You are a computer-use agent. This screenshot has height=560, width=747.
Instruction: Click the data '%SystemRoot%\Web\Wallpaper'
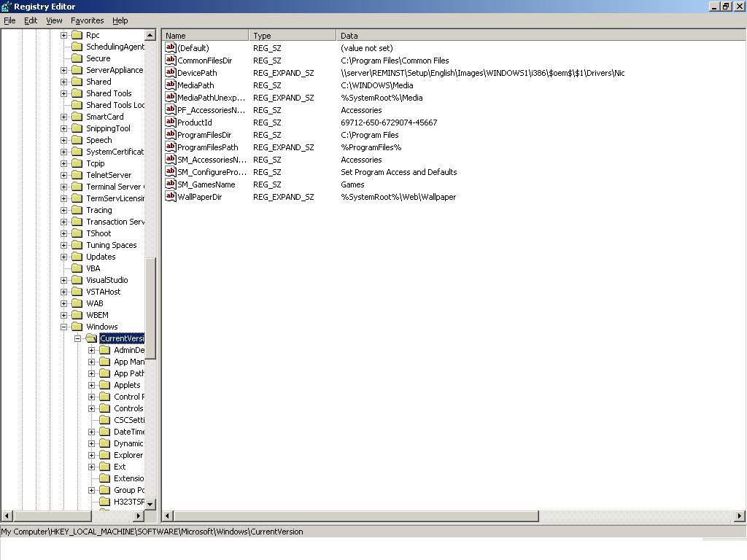pos(398,197)
